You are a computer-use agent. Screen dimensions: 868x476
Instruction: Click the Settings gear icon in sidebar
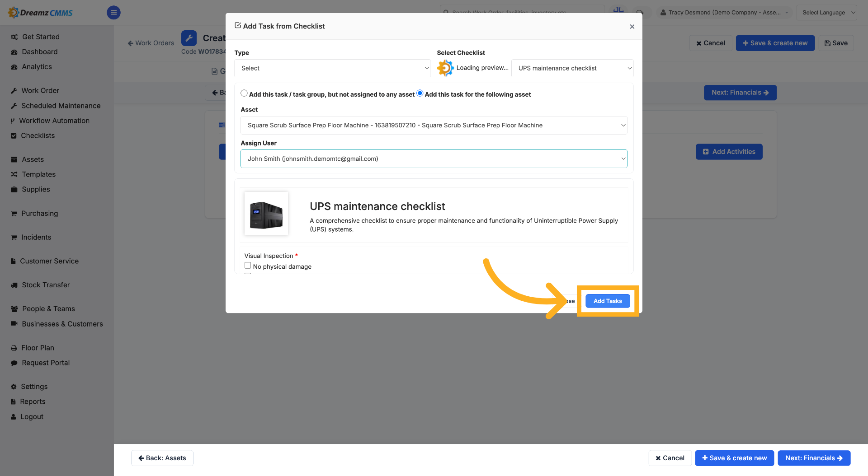pos(14,387)
